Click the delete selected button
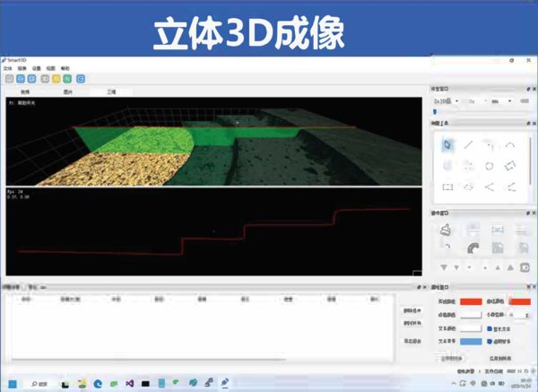 (x=412, y=310)
